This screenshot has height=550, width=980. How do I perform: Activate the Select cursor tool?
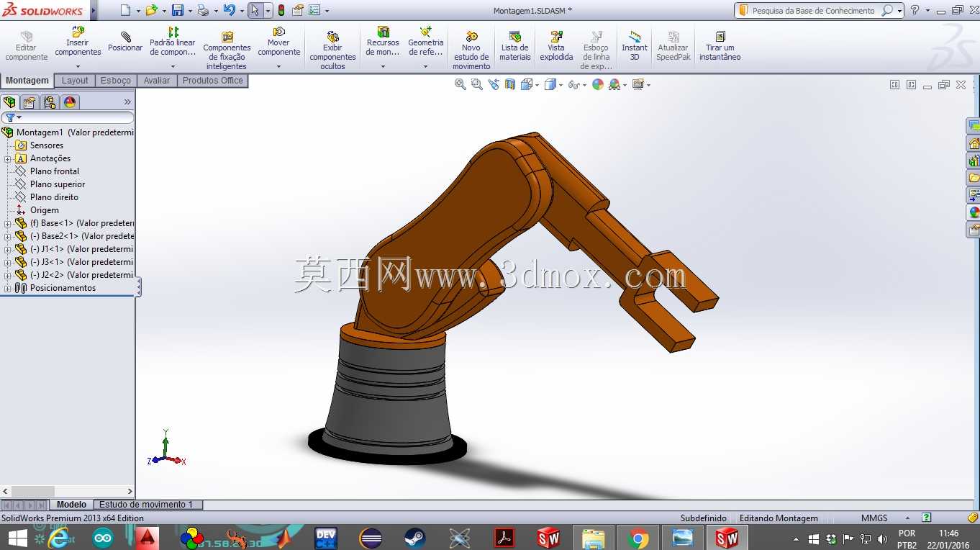click(255, 10)
